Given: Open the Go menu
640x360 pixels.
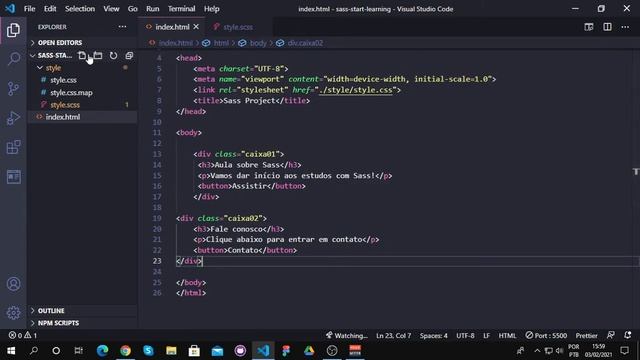Looking at the screenshot, I should point(133,9).
